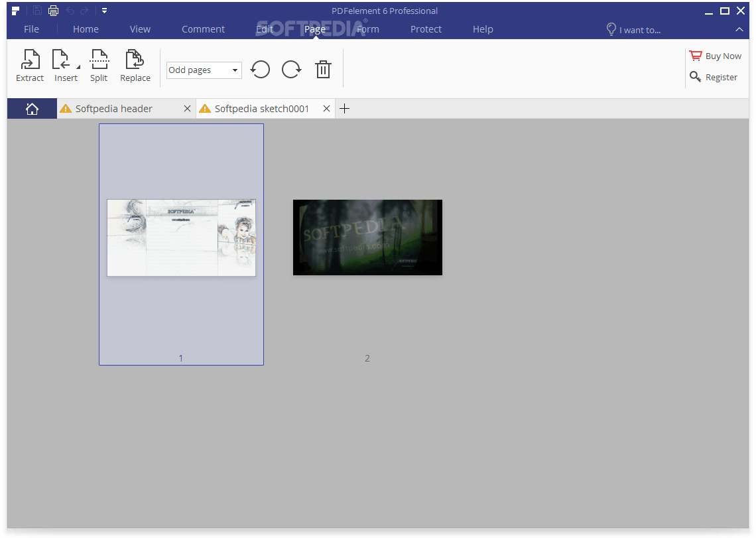Open the Odd pages selection dropdown
The image size is (756, 538).
click(x=204, y=70)
